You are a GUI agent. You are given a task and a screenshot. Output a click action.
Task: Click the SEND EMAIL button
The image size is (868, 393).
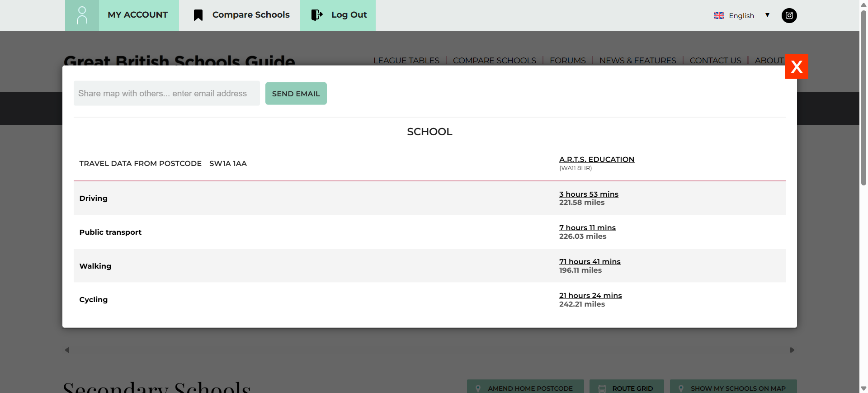296,94
